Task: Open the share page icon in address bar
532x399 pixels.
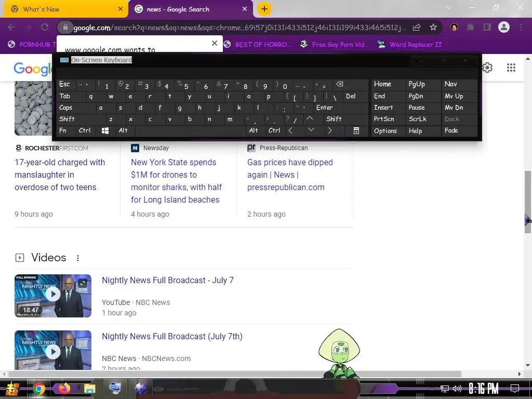Action: pyautogui.click(x=417, y=28)
